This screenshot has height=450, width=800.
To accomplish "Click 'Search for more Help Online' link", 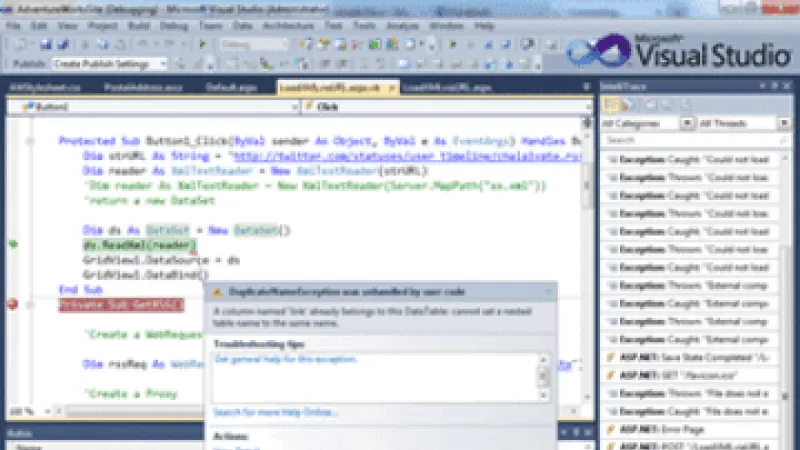I will coord(275,412).
